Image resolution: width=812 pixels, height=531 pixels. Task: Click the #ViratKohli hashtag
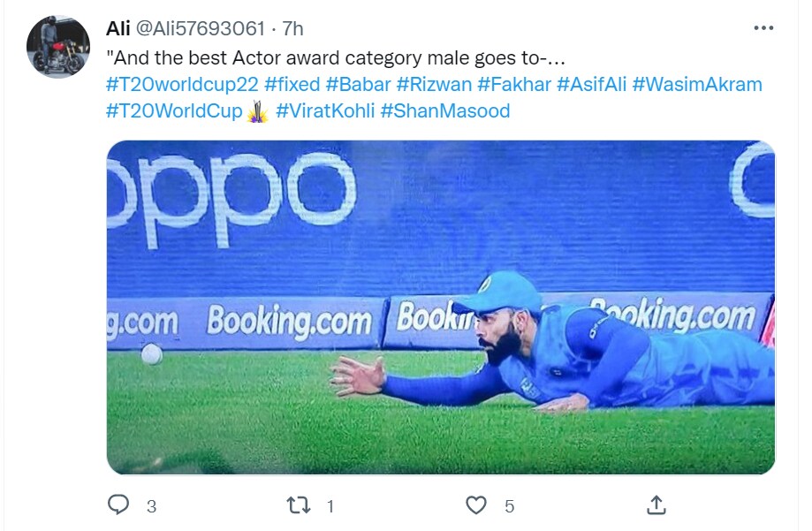pyautogui.click(x=325, y=111)
